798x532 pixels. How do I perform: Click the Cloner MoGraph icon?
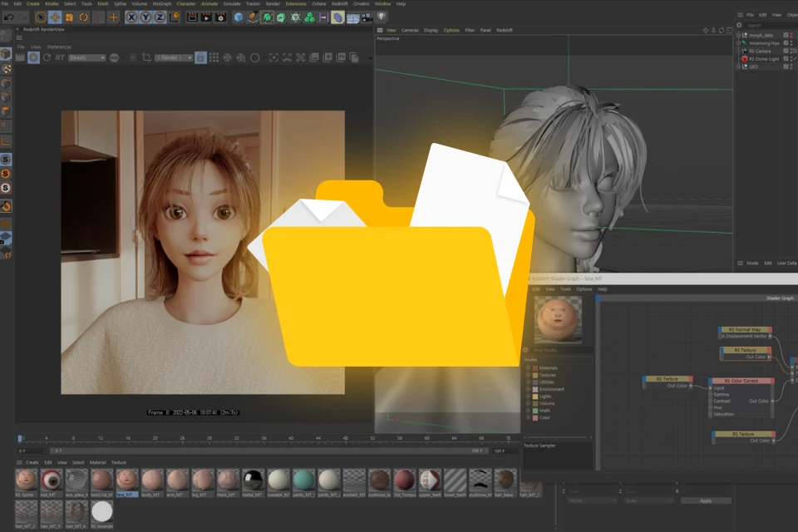coord(309,17)
